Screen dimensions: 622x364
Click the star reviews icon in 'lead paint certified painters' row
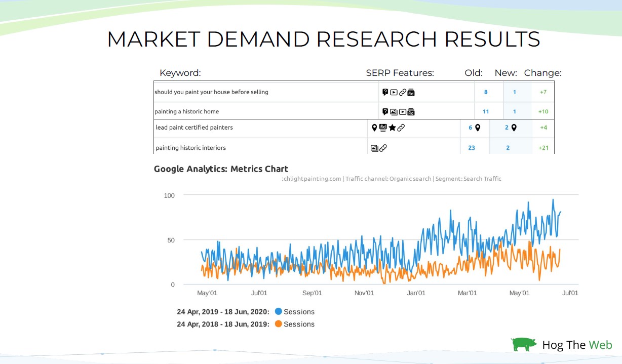tap(392, 128)
